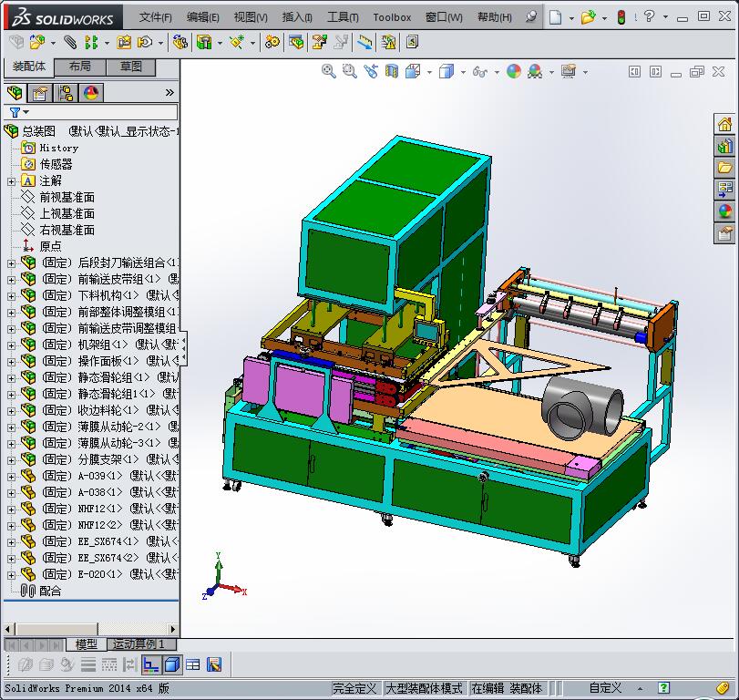Select the FeatureManager design tree tab icon
739x700 pixels.
click(15, 93)
